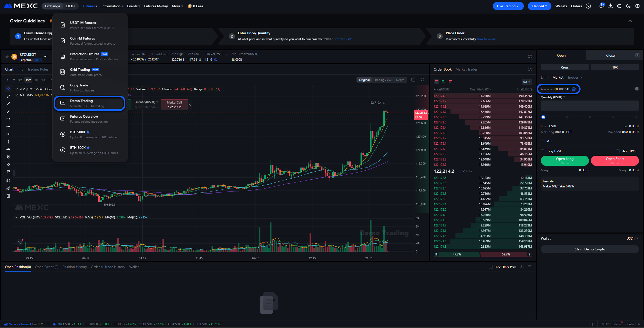Open position list view icon
This screenshot has width=644, height=328.
(x=530, y=267)
